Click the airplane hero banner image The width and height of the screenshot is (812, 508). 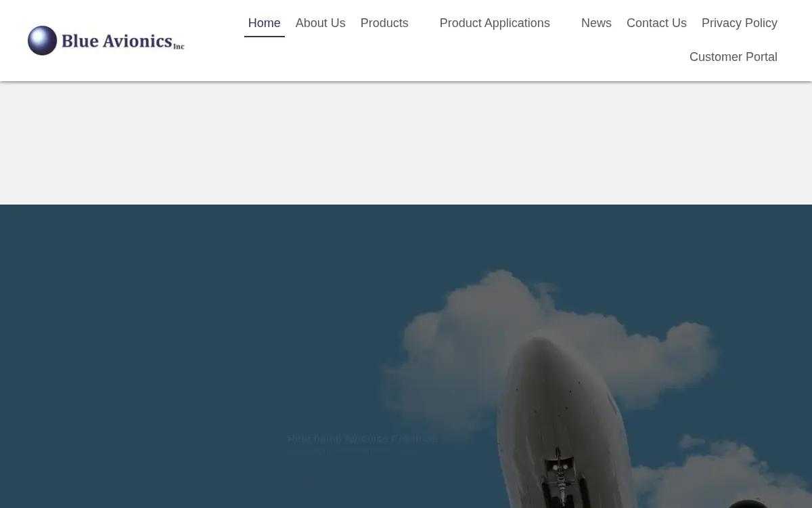click(406, 356)
